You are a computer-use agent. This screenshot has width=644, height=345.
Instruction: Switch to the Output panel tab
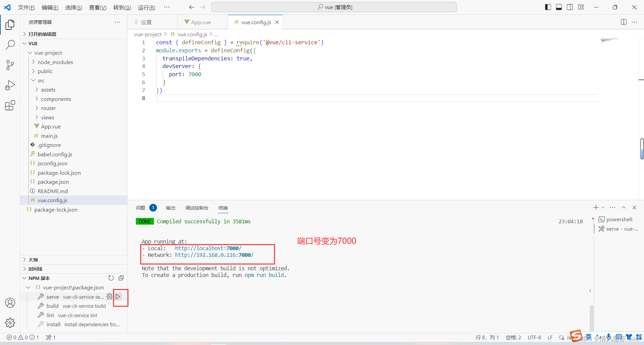tap(170, 208)
